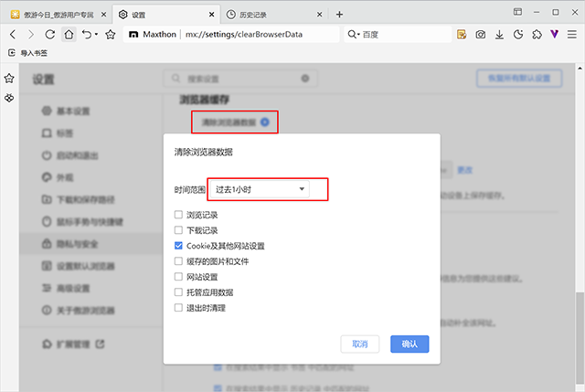This screenshot has height=392, width=585.
Task: Close the 傲游今日 tab
Action: click(x=103, y=15)
